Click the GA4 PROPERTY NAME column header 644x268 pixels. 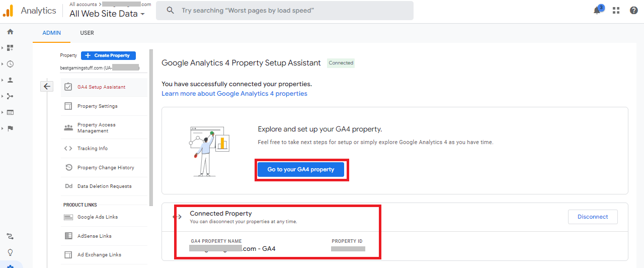coord(216,241)
